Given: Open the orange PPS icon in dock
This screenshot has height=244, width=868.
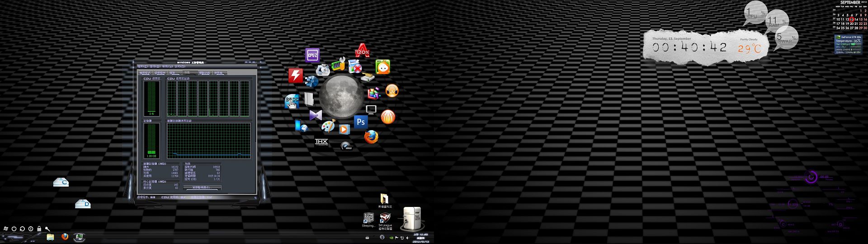Looking at the screenshot, I should coord(392,91).
